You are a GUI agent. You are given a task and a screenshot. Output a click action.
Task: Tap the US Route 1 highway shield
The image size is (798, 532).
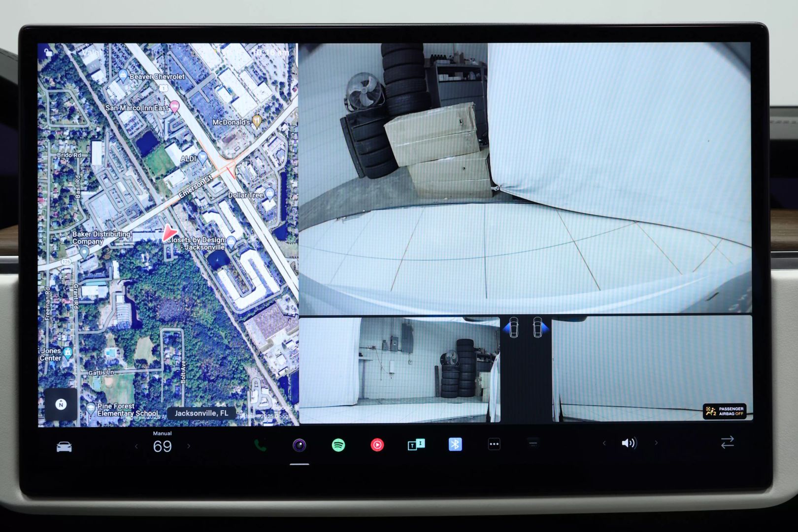click(163, 89)
